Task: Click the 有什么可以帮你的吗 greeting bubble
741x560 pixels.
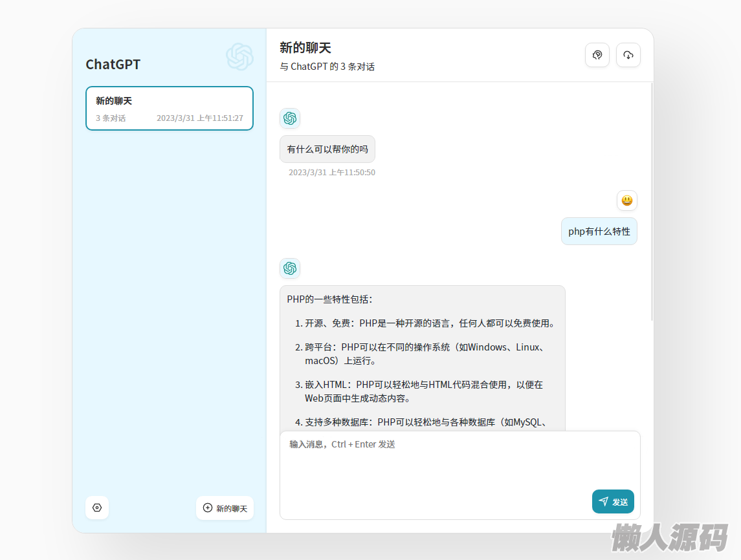Action: [327, 149]
